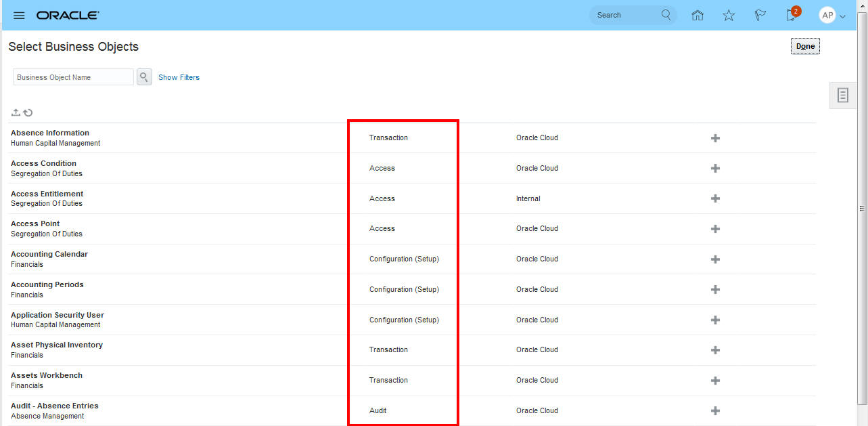The width and height of the screenshot is (868, 426).
Task: Go to the Home page icon
Action: click(698, 15)
